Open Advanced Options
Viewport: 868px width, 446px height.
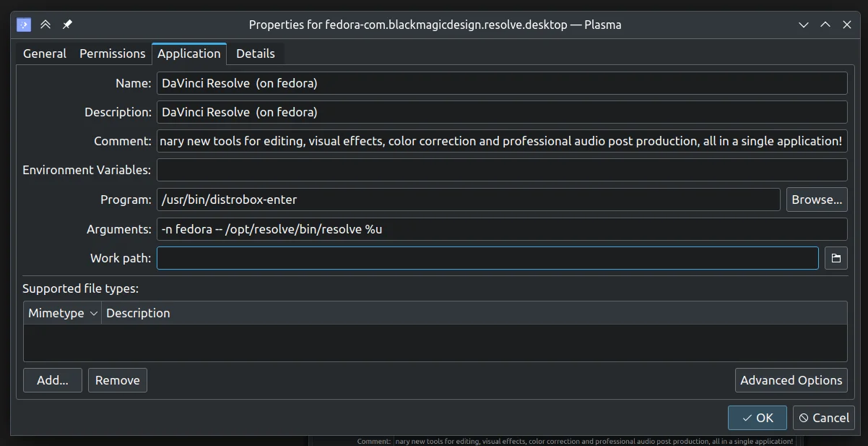(791, 380)
